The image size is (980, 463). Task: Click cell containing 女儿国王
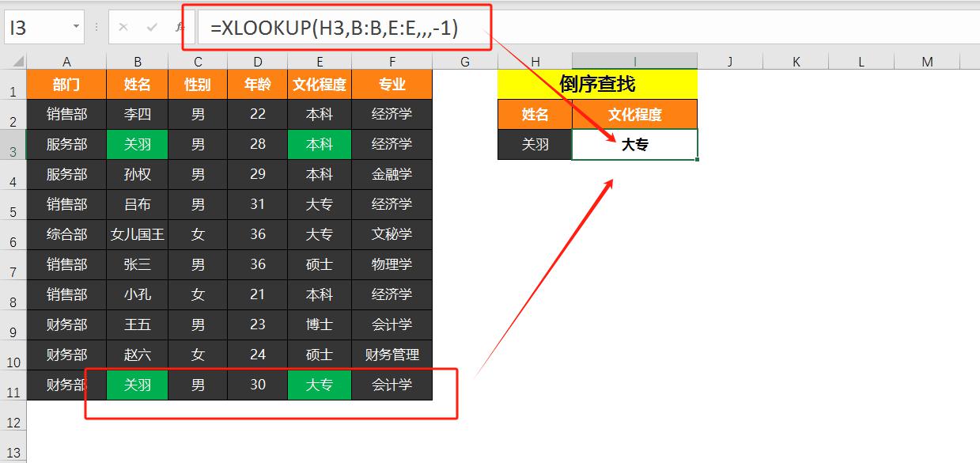tap(137, 235)
